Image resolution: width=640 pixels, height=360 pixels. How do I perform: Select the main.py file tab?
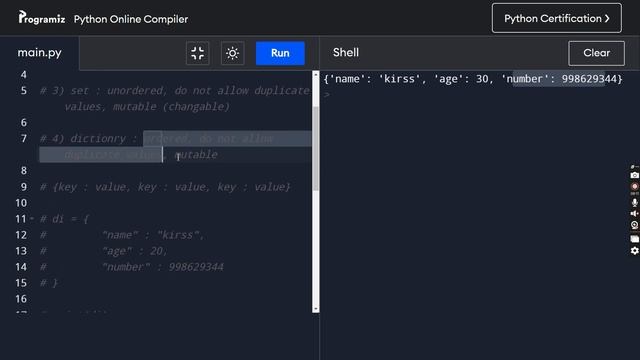tap(40, 53)
